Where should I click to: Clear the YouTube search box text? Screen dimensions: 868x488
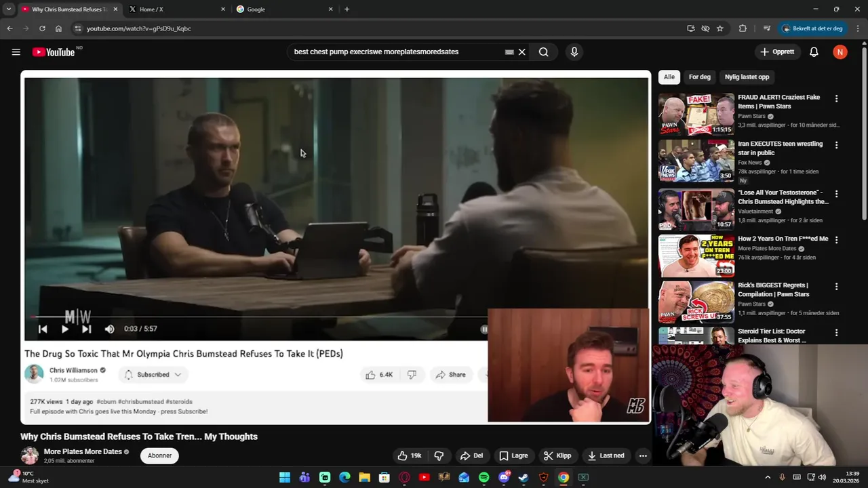pos(522,52)
